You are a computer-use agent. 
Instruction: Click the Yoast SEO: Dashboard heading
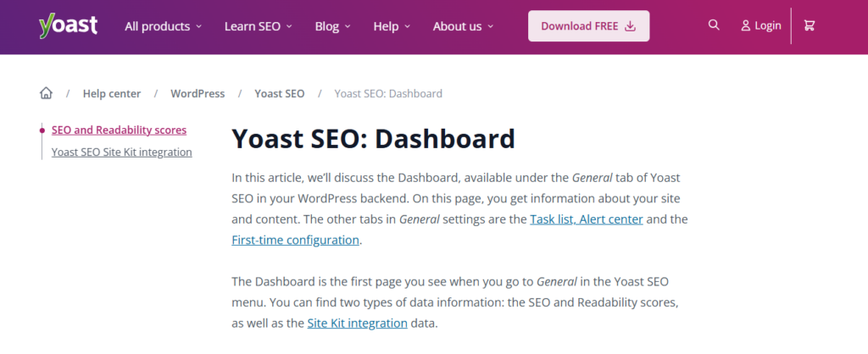373,139
